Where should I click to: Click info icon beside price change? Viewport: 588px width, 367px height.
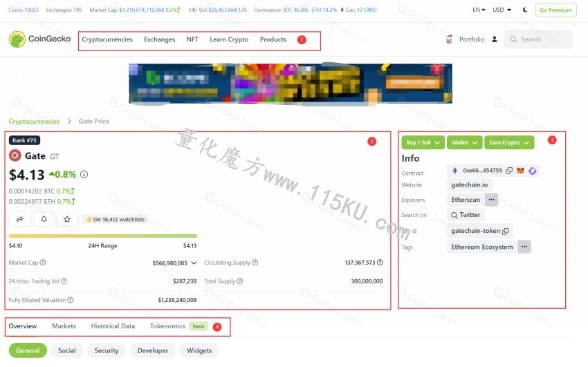(84, 174)
